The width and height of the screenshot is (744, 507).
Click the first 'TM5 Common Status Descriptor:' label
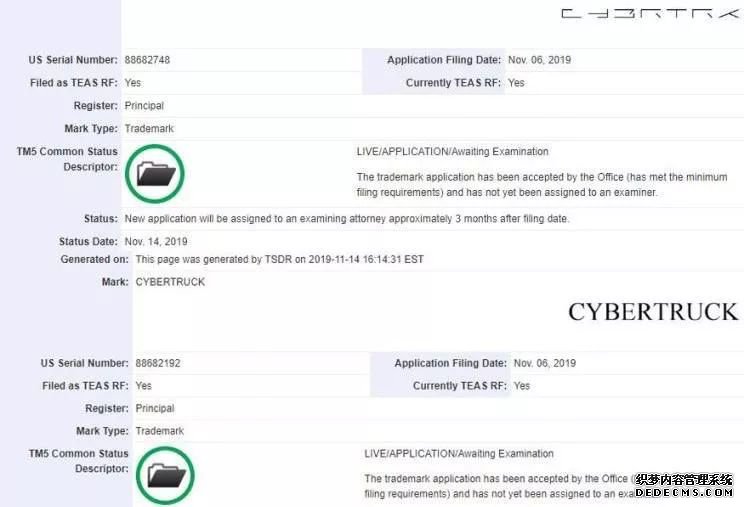click(x=67, y=159)
